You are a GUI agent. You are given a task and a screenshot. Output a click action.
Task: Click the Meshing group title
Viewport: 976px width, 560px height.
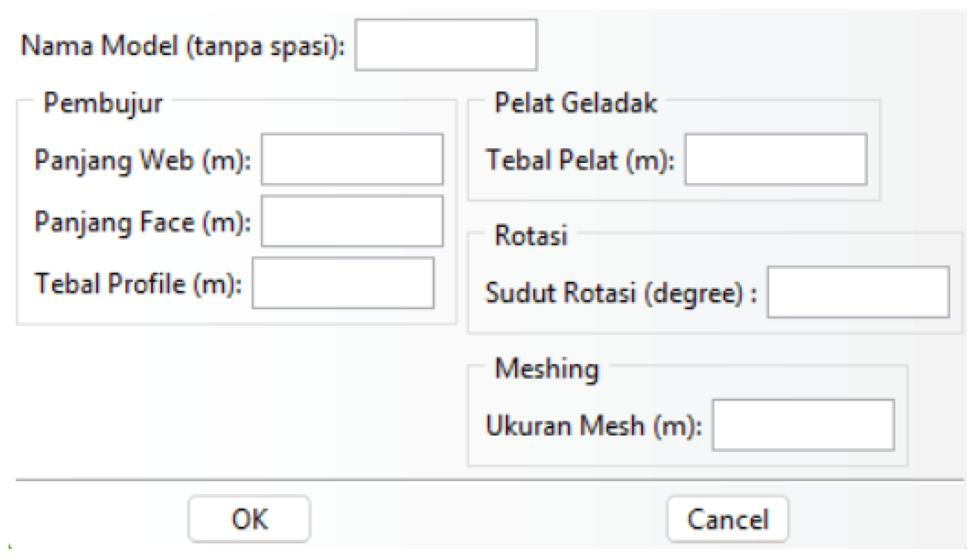547,369
